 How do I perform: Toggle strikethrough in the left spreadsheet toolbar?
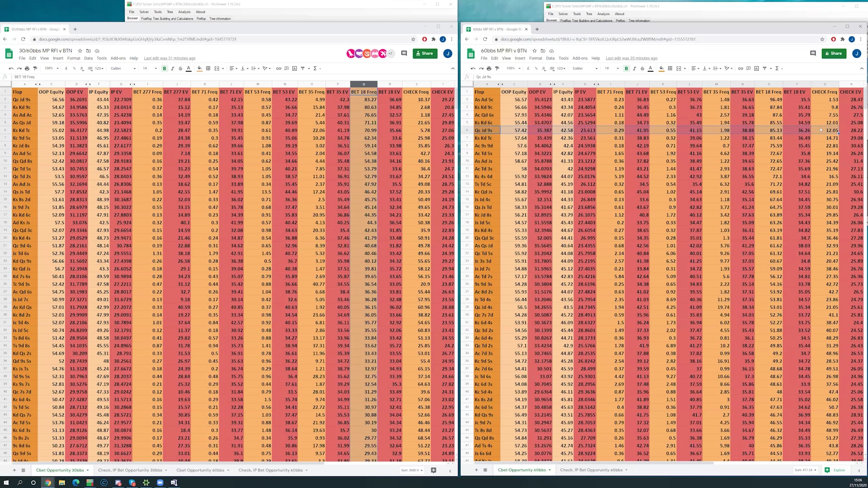pyautogui.click(x=180, y=69)
